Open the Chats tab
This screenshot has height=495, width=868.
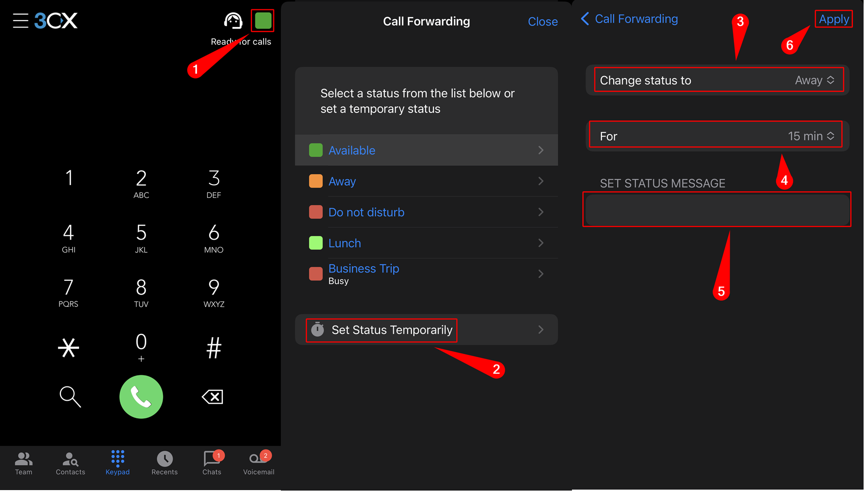(212, 462)
